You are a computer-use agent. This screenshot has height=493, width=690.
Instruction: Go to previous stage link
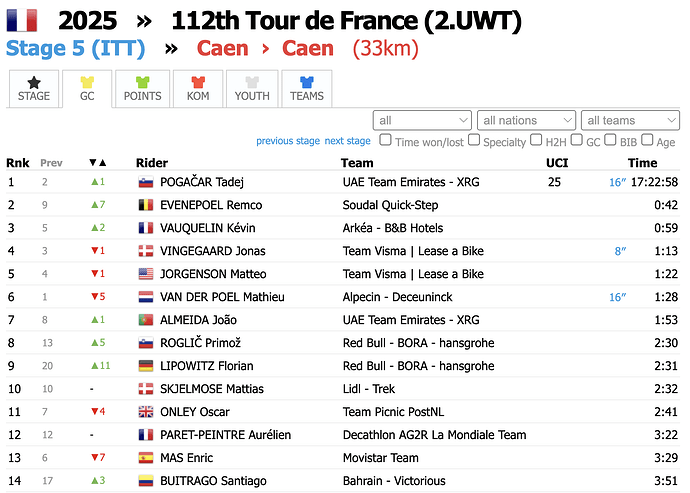point(288,141)
